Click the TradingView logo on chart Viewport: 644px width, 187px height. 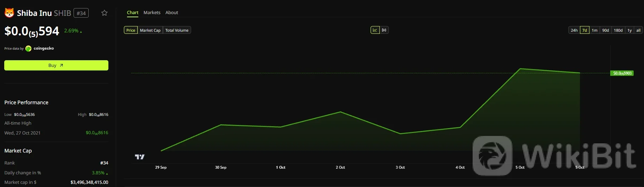(140, 157)
